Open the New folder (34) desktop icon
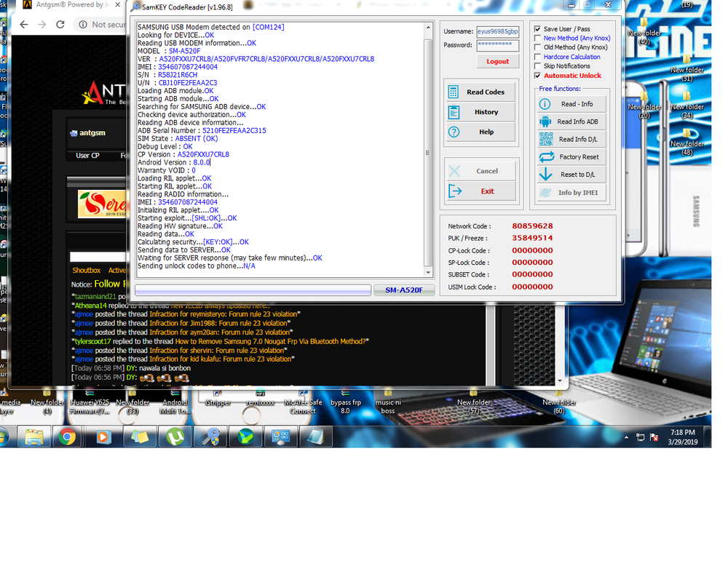Viewport: 728px width, 582px height. click(687, 105)
